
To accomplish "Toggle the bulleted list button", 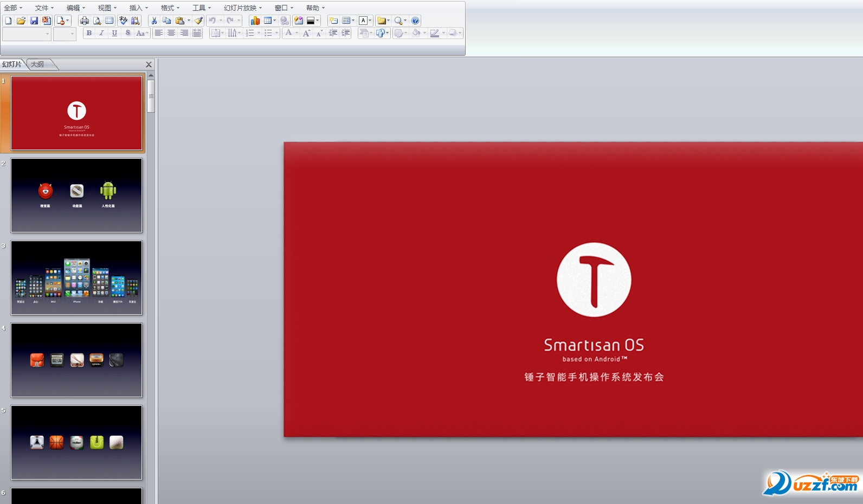I will [268, 33].
